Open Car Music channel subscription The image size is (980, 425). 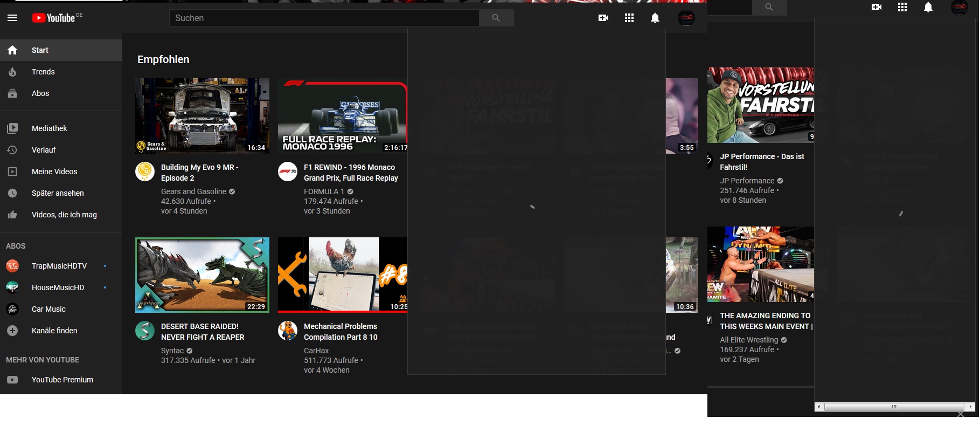tap(61, 309)
